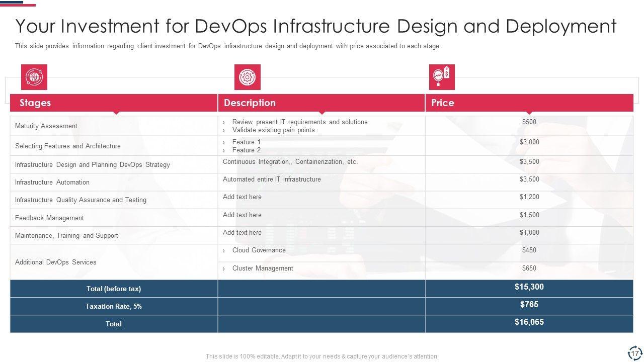
Task: Select the Taxation Rate, 5% cell
Action: 114,306
